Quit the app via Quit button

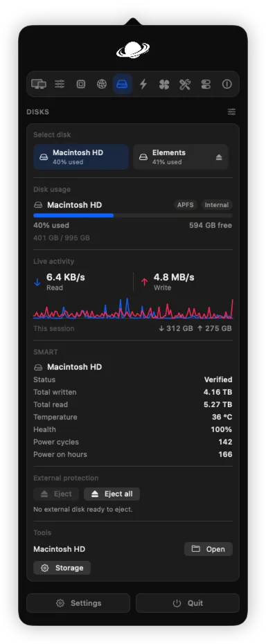pyautogui.click(x=188, y=603)
